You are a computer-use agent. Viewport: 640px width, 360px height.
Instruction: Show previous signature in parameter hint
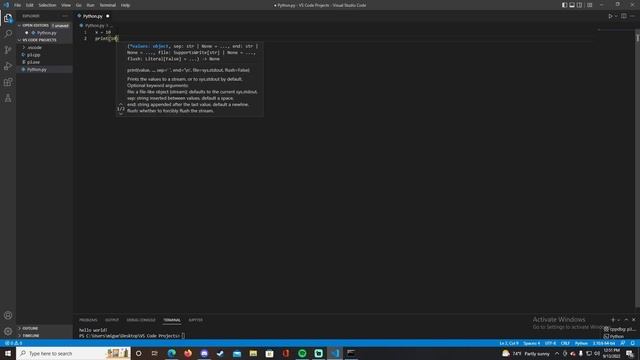121,104
